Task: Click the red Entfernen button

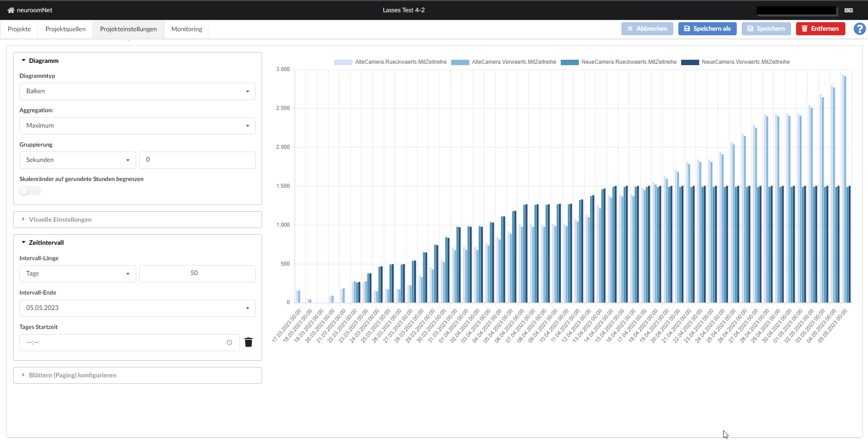Action: (820, 29)
